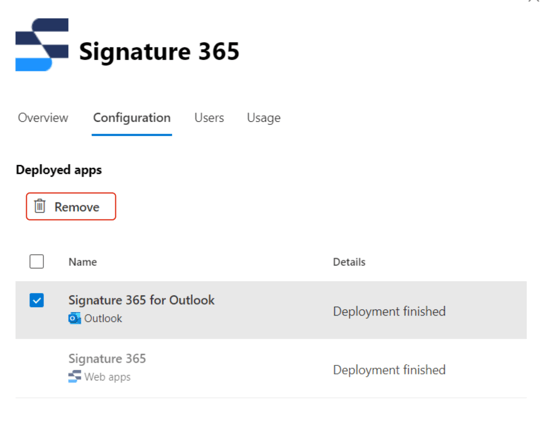The height and width of the screenshot is (432, 543).
Task: Toggle the select-all checkbox in header
Action: point(37,262)
